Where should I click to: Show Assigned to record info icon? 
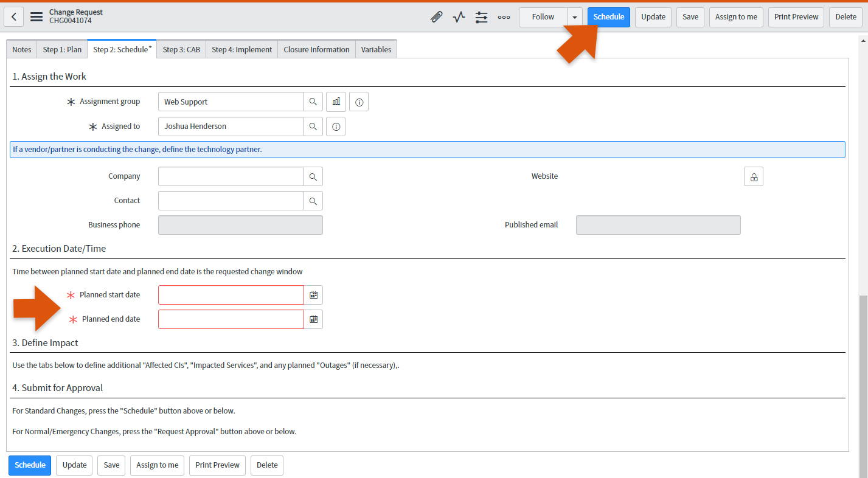point(336,126)
